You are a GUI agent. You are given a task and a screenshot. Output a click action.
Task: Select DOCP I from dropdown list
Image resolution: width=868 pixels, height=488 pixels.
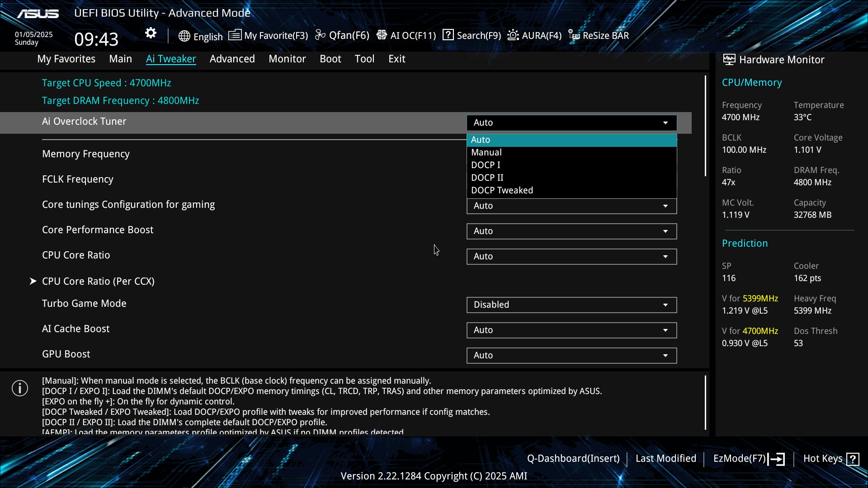(486, 165)
